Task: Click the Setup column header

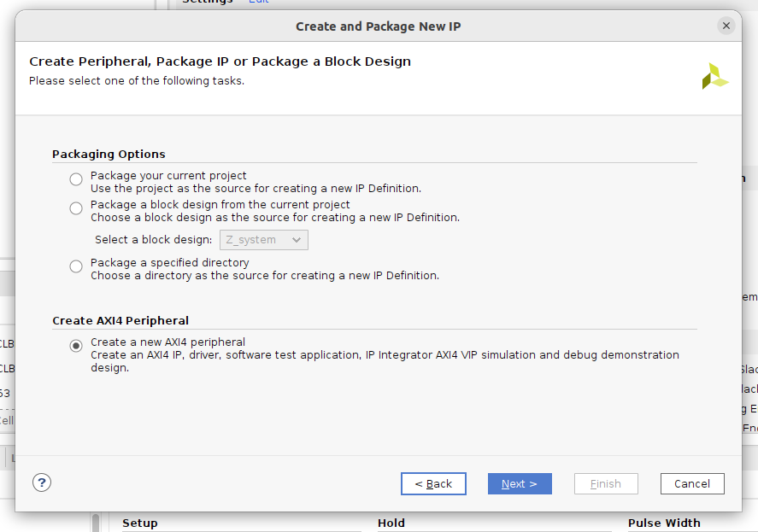Action: pos(140,523)
